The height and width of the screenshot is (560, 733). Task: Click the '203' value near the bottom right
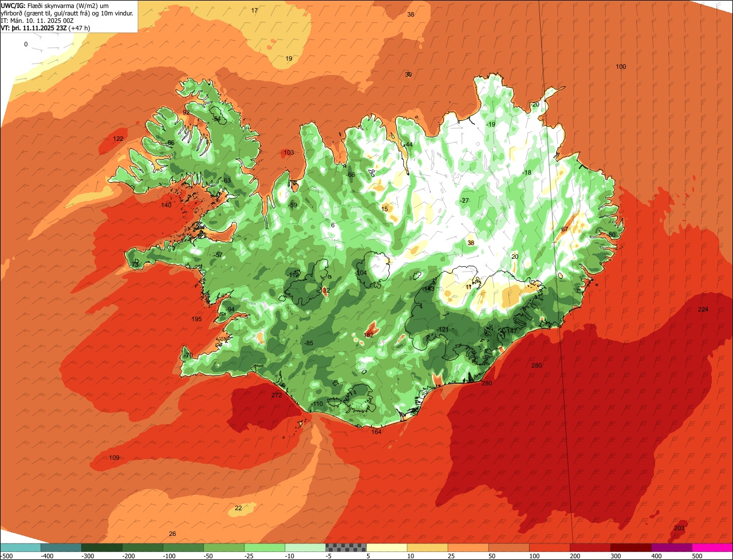tap(680, 528)
